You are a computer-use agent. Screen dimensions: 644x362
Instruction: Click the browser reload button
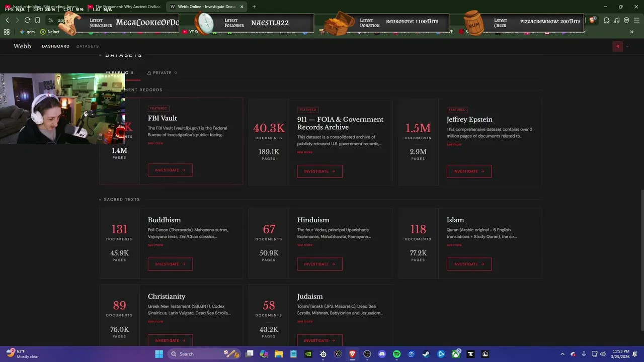(x=27, y=20)
